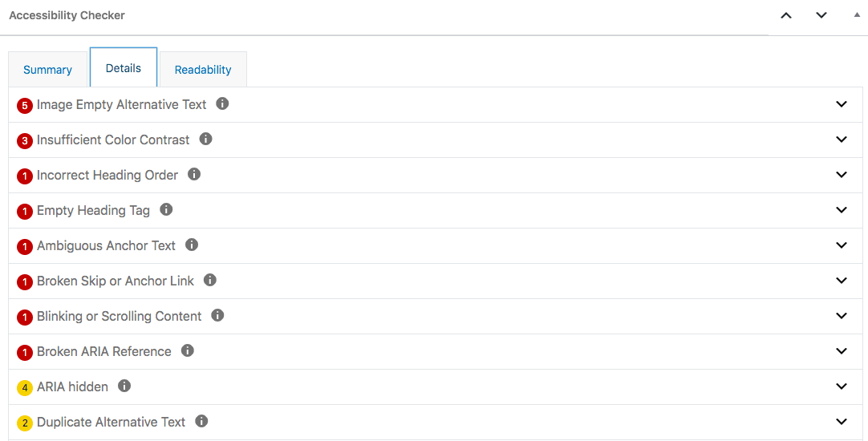The width and height of the screenshot is (868, 441).
Task: Select the Details tab
Action: pyautogui.click(x=124, y=67)
